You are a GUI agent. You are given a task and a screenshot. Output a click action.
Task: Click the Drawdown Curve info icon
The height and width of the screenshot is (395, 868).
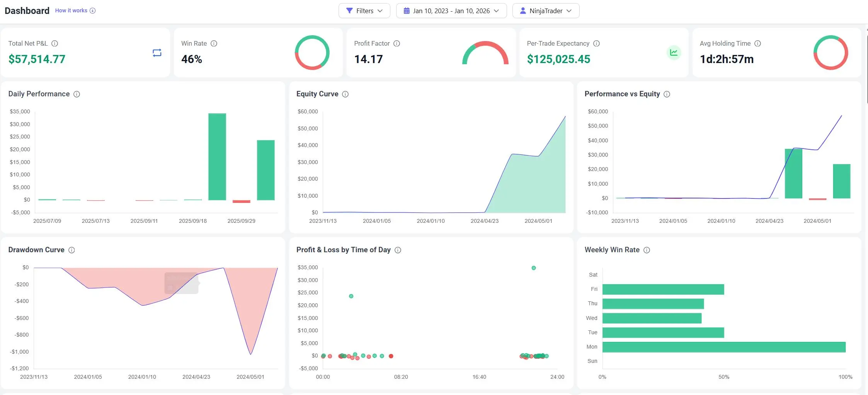click(x=71, y=250)
